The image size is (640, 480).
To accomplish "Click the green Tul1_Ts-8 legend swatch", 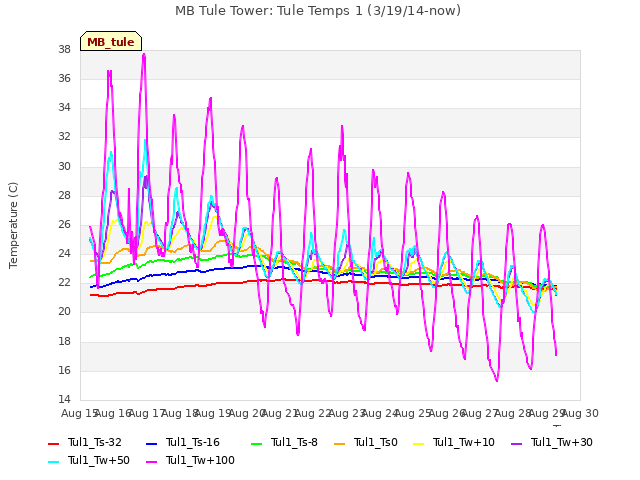I will [257, 443].
